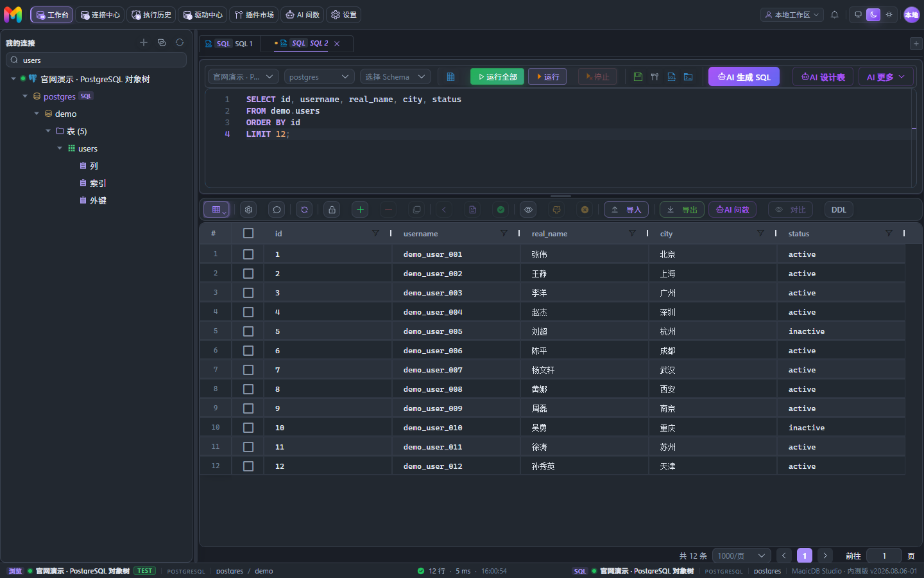Go to next results page
Screen dimensions: 924x578
tap(825, 556)
